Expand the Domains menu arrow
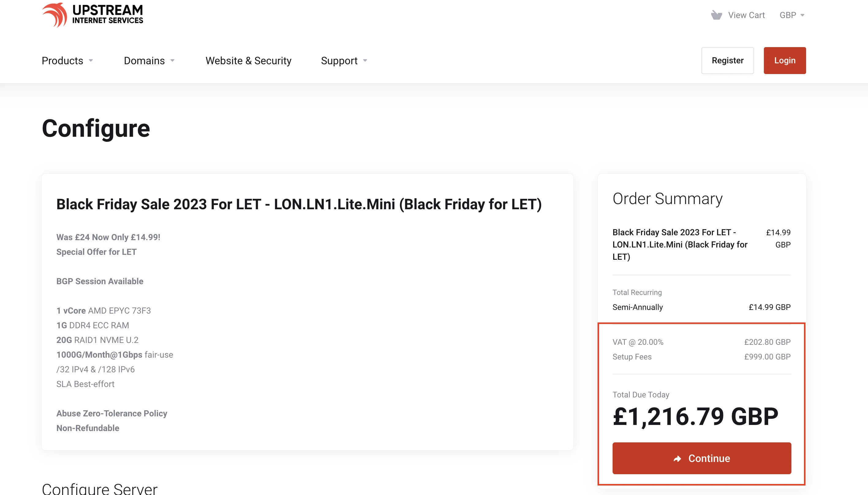The height and width of the screenshot is (495, 868). [172, 61]
